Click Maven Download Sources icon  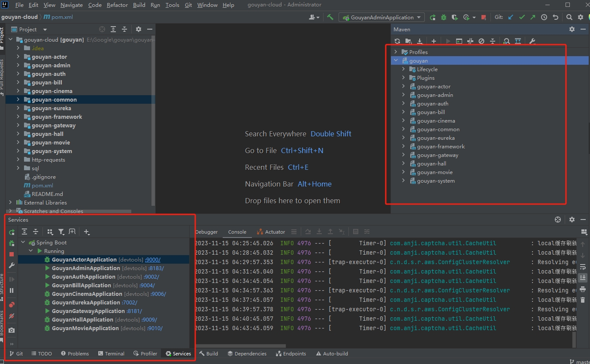pyautogui.click(x=420, y=41)
